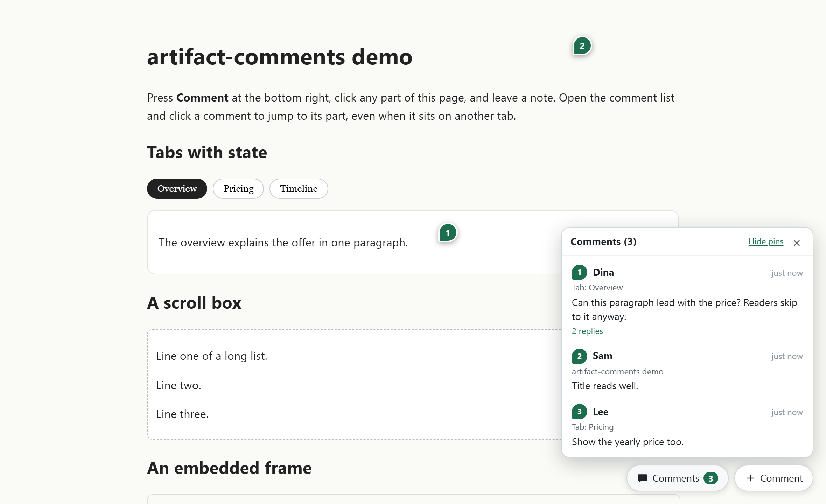Click comment pin 2 near the page title
Image resolution: width=826 pixels, height=504 pixels.
click(x=582, y=46)
